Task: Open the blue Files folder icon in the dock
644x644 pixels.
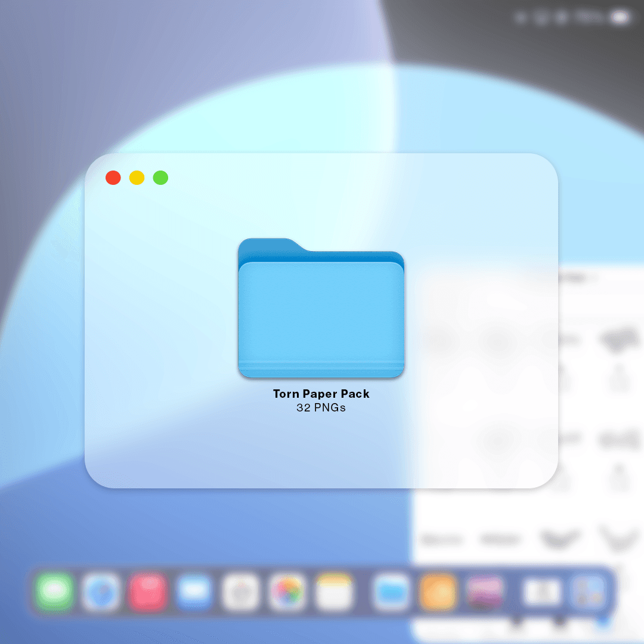Action: 391,592
